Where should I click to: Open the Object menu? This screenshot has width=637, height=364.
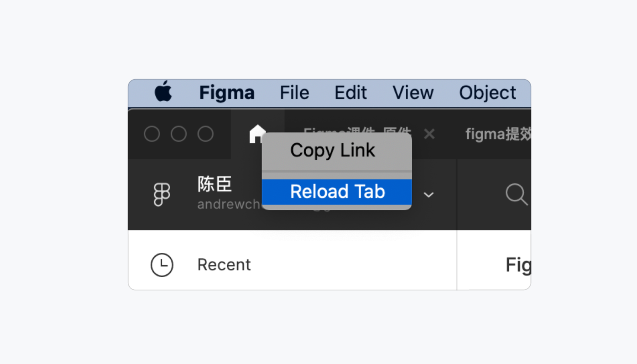[487, 92]
